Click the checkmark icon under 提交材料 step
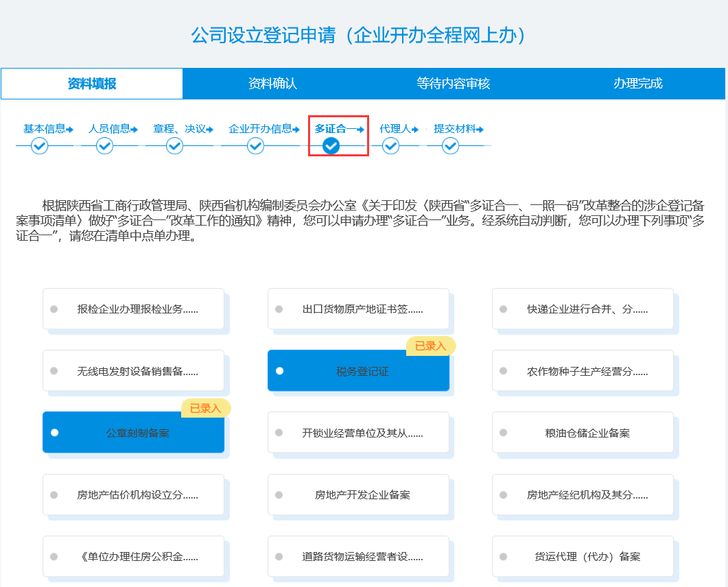The image size is (728, 587). 451,145
